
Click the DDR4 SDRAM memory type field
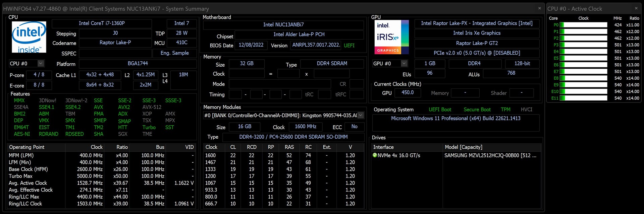click(332, 64)
